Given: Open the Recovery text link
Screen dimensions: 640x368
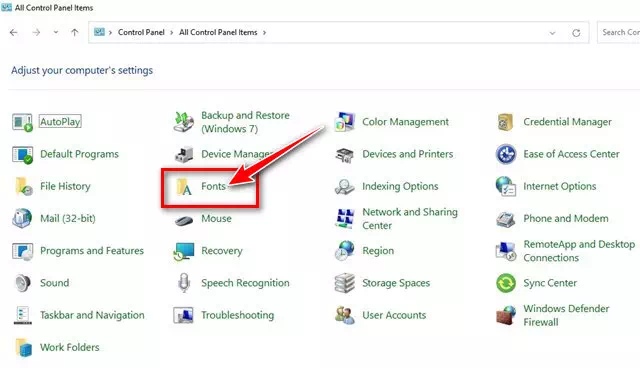Looking at the screenshot, I should click(x=222, y=251).
